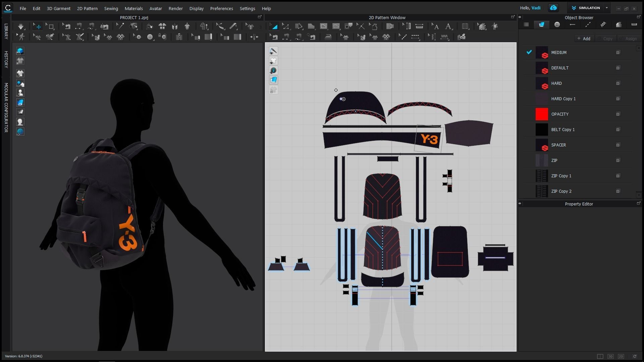
Task: Switch to 3D-only window layout button
Action: pyautogui.click(x=610, y=356)
